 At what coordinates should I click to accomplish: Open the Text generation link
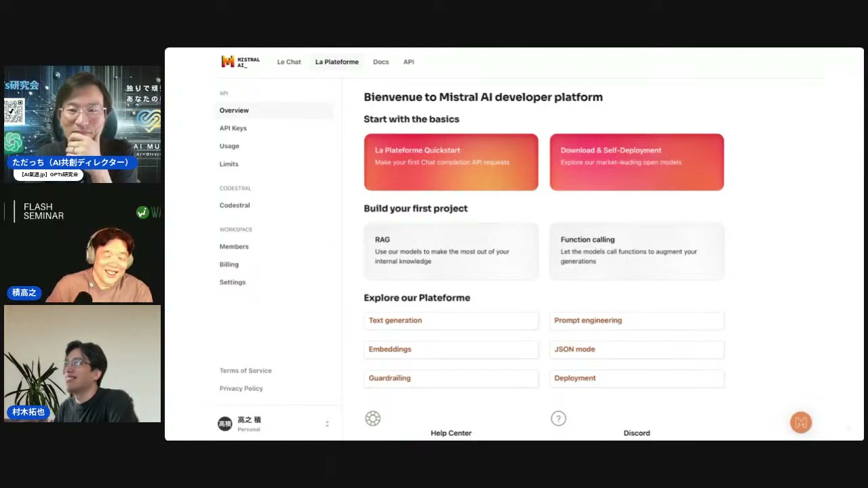point(451,321)
